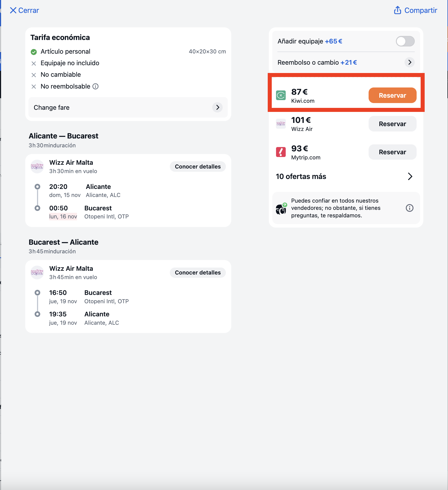Click the Kiwi.com logo icon
This screenshot has width=448, height=490.
[281, 95]
